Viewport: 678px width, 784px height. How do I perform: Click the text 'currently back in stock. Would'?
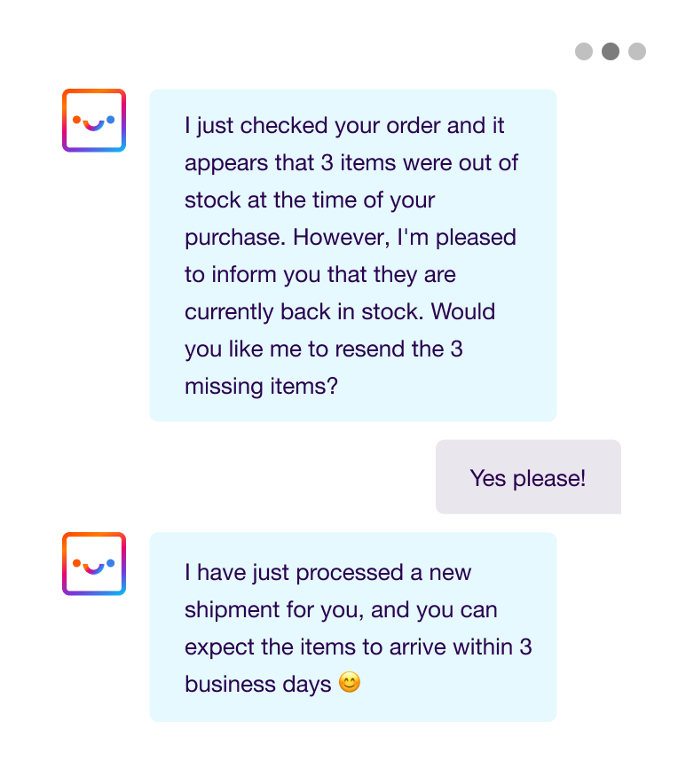point(340,312)
